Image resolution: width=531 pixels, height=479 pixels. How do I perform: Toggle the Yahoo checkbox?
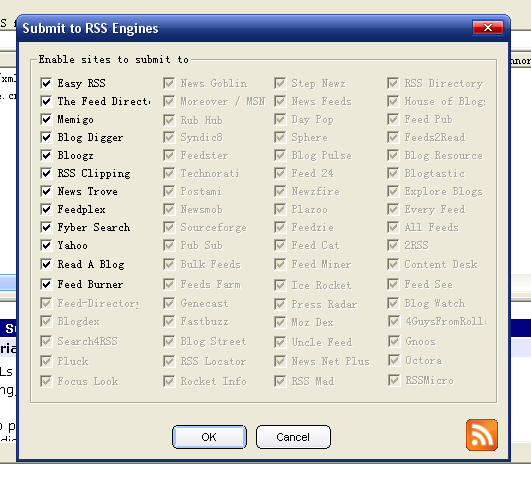(46, 245)
